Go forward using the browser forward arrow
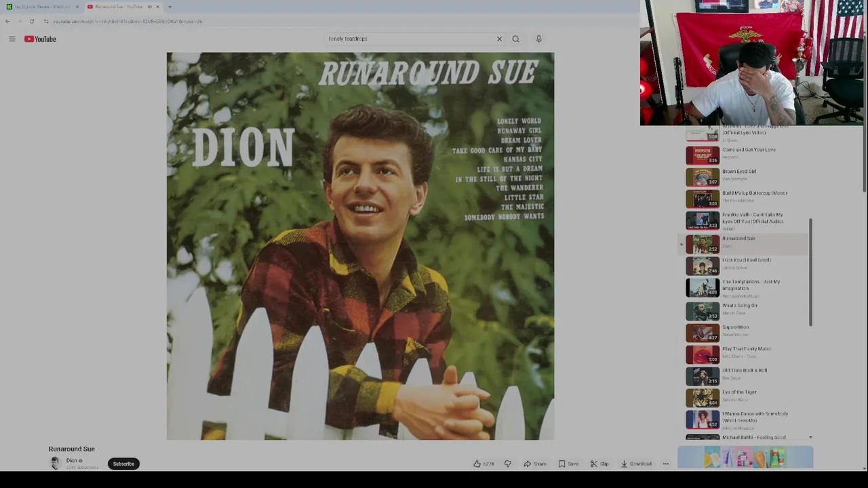The width and height of the screenshot is (868, 488). tap(19, 21)
